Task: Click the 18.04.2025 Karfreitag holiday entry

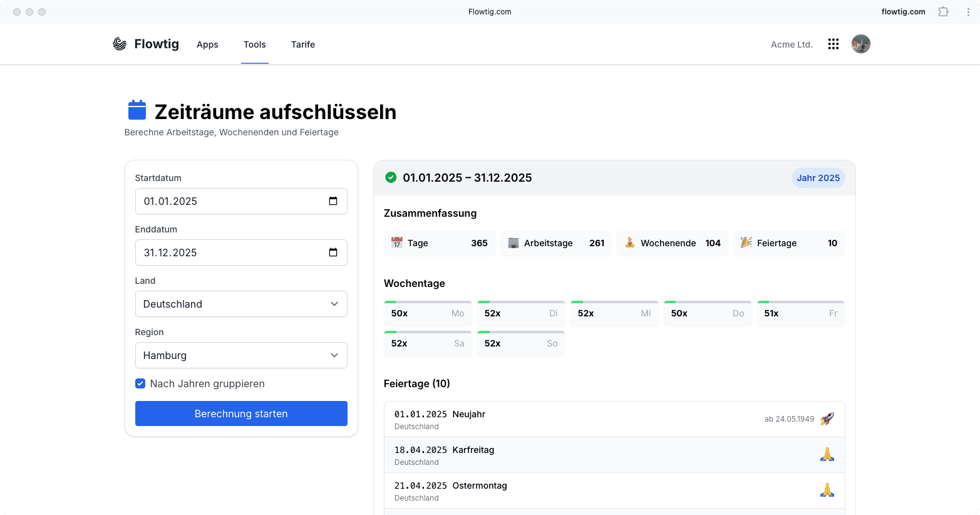Action: coord(614,455)
